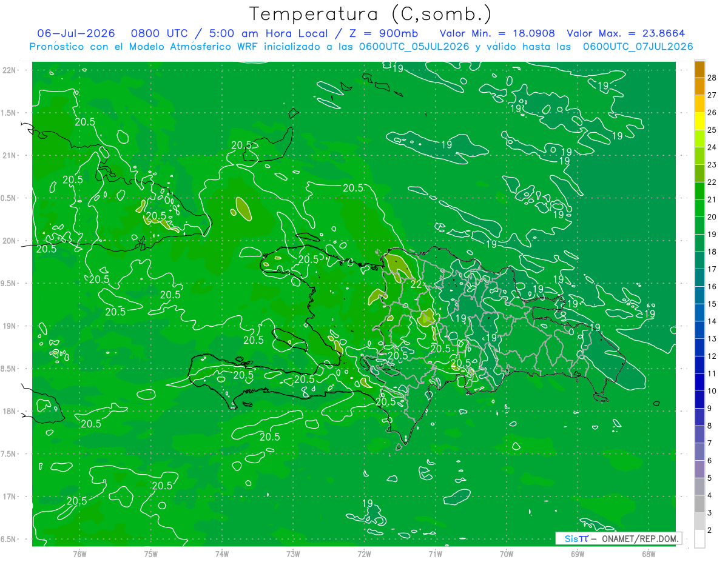Click the "Valor Min. = 18.0908" value
Screen dimensions: 728x562
pos(497,33)
